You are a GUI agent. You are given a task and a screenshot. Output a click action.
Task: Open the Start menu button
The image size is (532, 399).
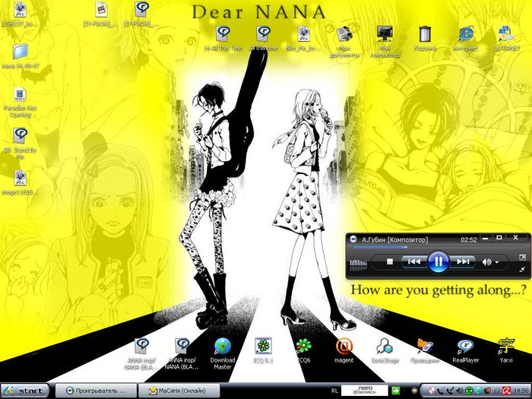pyautogui.click(x=25, y=391)
